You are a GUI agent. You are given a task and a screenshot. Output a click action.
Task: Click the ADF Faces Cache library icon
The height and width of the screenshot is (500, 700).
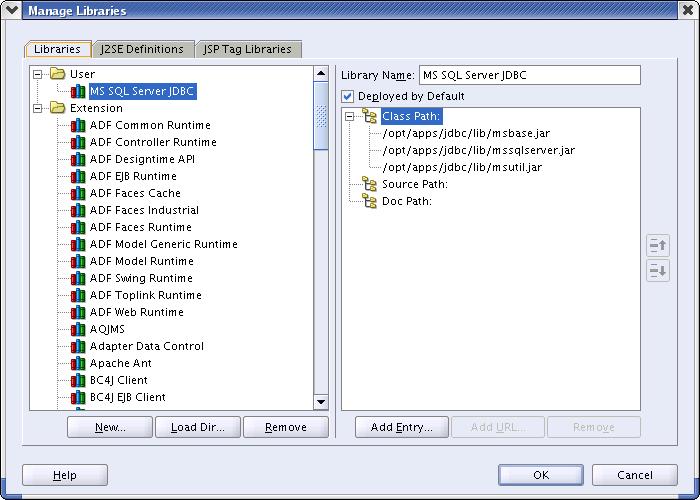tap(78, 193)
